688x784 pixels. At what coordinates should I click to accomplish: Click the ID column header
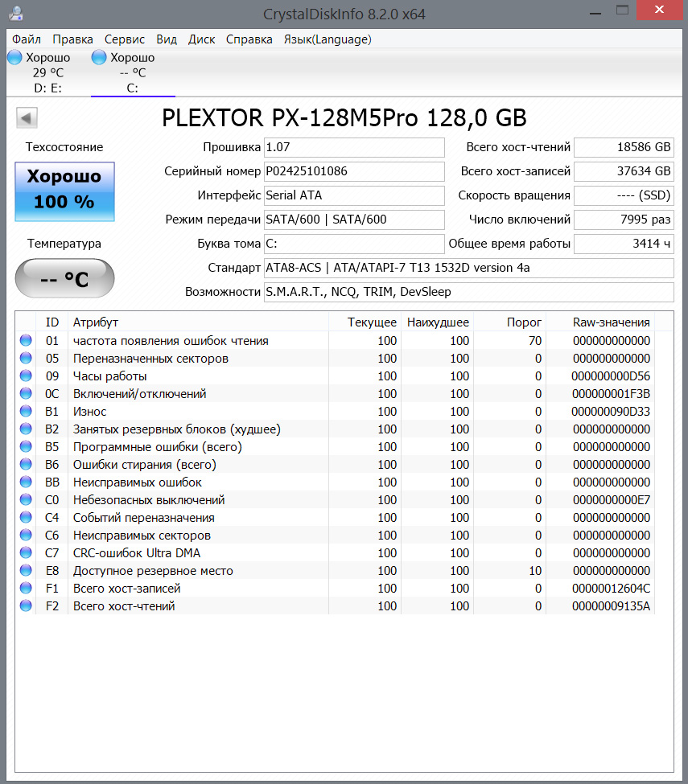pos(52,322)
